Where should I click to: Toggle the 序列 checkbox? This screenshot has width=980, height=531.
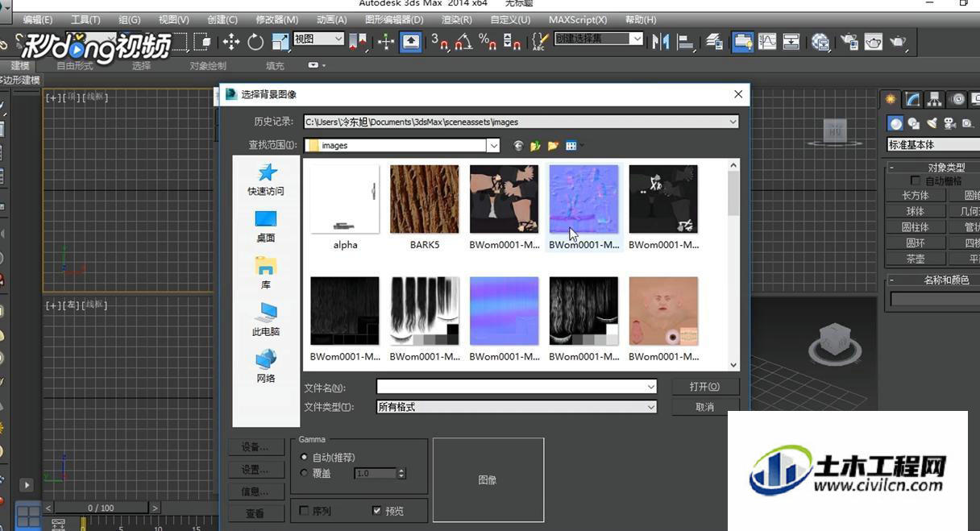tap(304, 510)
